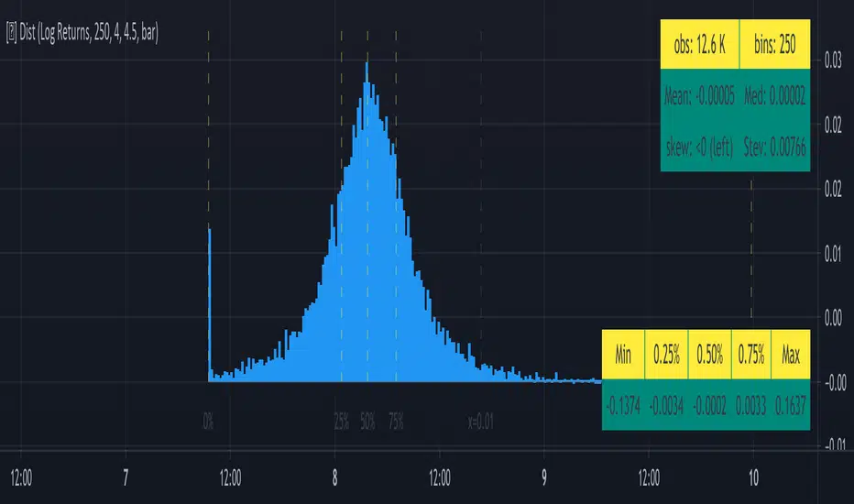Click the 0.03 value on the price scale
The height and width of the screenshot is (504, 854).
click(833, 60)
